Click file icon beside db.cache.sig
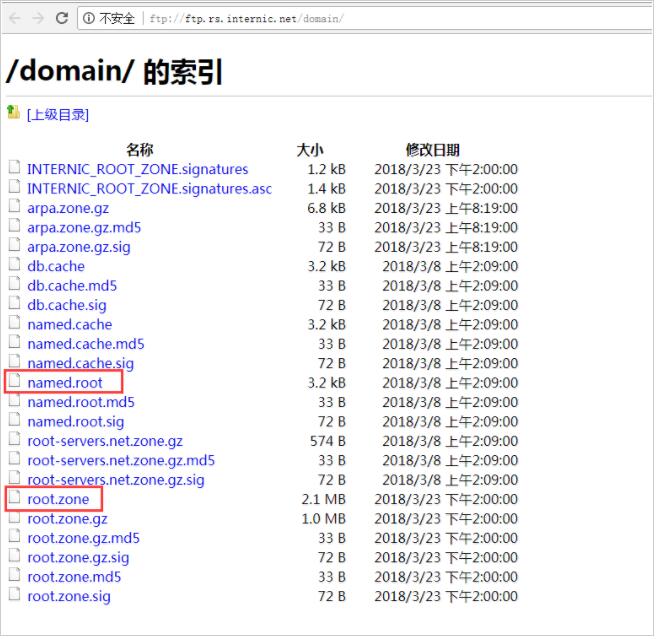The height and width of the screenshot is (639, 656). click(14, 303)
